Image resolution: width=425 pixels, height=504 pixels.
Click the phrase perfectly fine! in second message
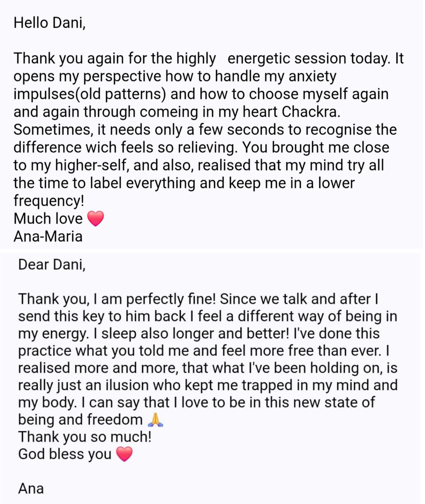click(171, 299)
